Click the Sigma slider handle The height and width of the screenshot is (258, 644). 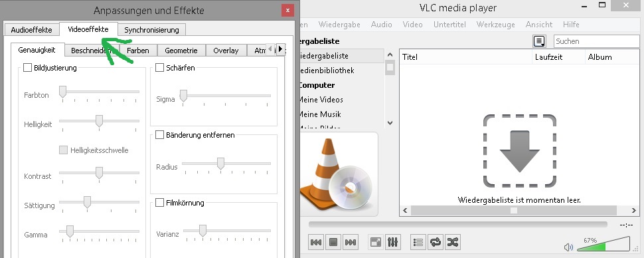184,96
